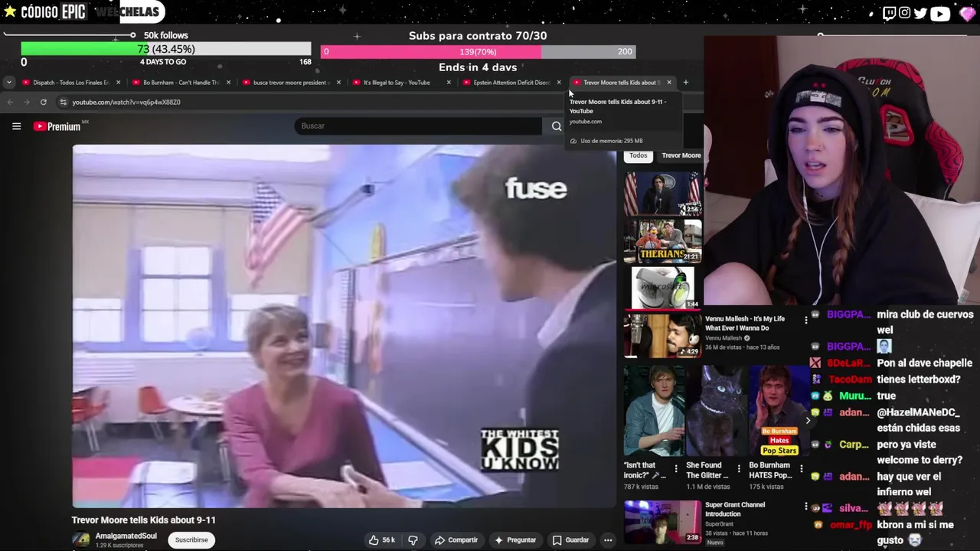
Task: Click the Subs para contrato pink bar
Action: point(478,52)
